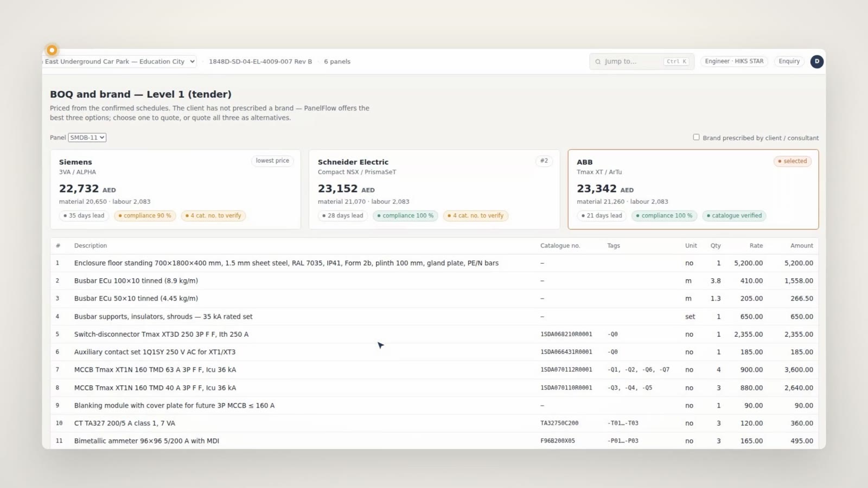The width and height of the screenshot is (868, 488).
Task: Click the ABB selected status badge
Action: pos(792,161)
